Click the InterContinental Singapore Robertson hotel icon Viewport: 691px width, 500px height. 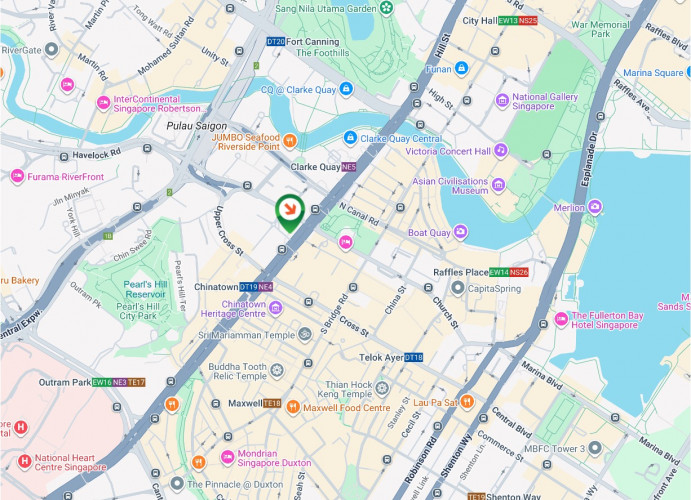coord(103,104)
